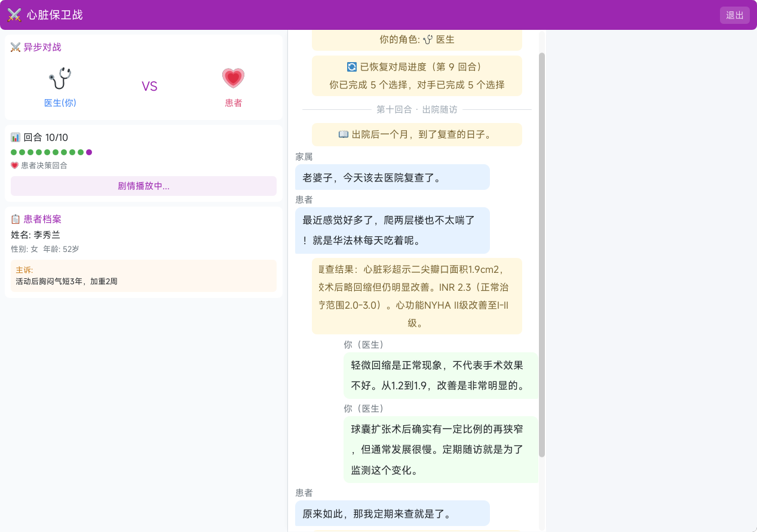Click the 剧情播放中... button
757x532 pixels.
point(143,186)
